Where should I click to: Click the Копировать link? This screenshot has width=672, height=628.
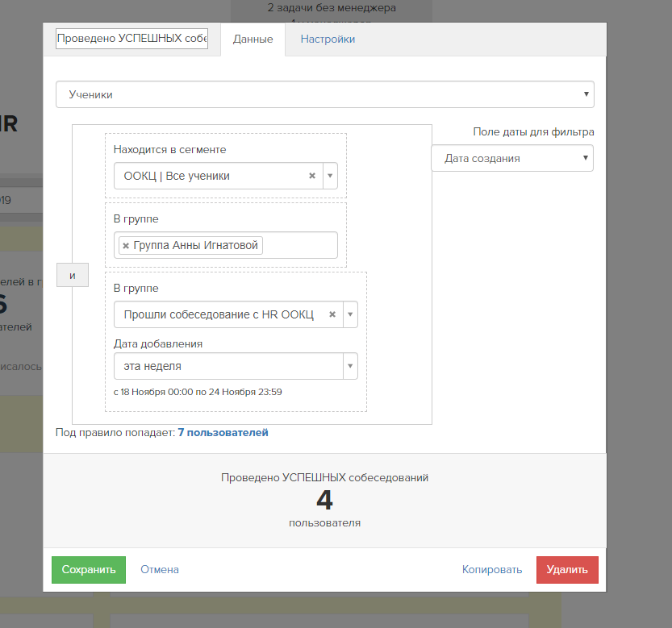point(492,570)
